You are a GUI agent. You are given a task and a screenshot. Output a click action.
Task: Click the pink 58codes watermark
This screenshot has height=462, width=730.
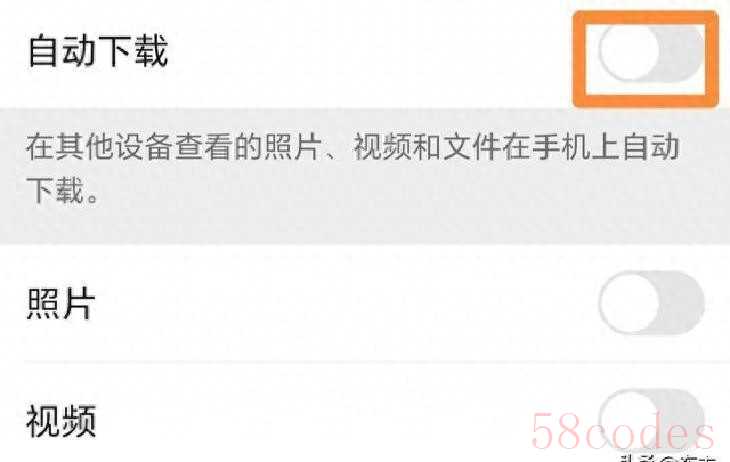pyautogui.click(x=622, y=432)
